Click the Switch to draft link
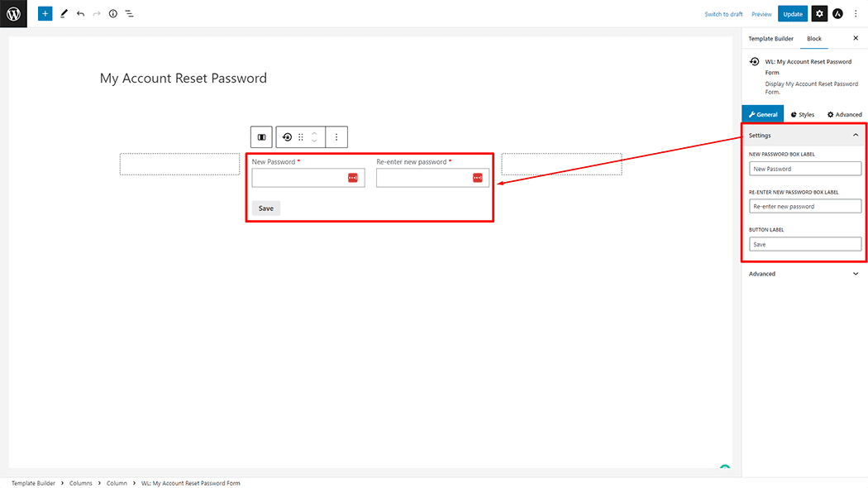This screenshot has height=488, width=868. pyautogui.click(x=723, y=14)
